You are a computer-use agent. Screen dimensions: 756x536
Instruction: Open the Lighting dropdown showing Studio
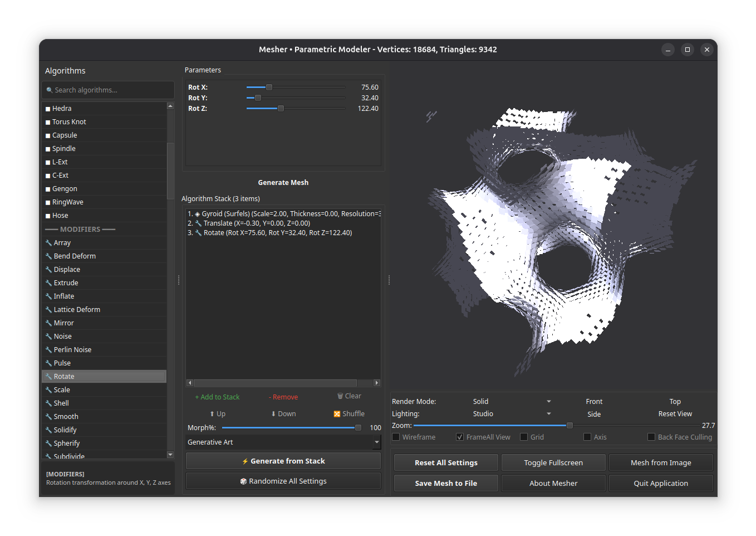(x=510, y=413)
